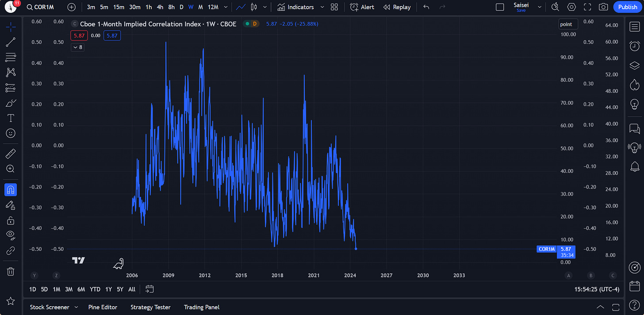Open the hotlist flame icon
This screenshot has width=644, height=315.
pyautogui.click(x=635, y=85)
